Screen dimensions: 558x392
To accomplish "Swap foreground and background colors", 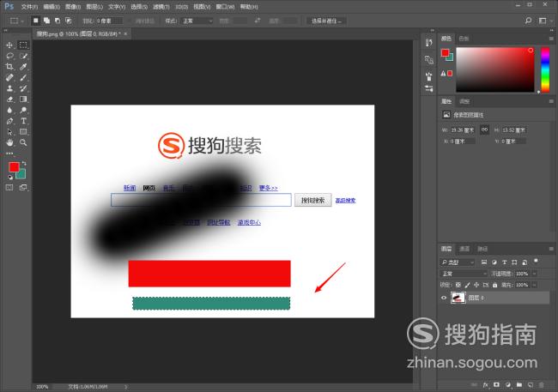I will 24,163.
